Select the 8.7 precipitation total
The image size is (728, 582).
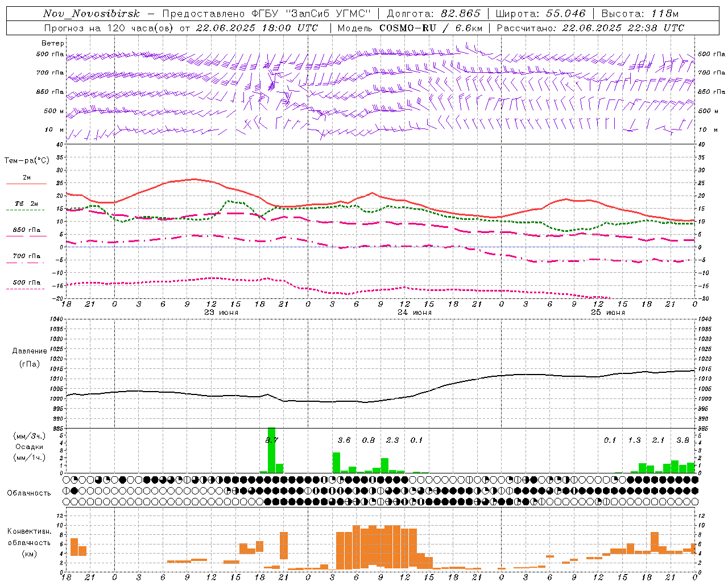pyautogui.click(x=272, y=440)
